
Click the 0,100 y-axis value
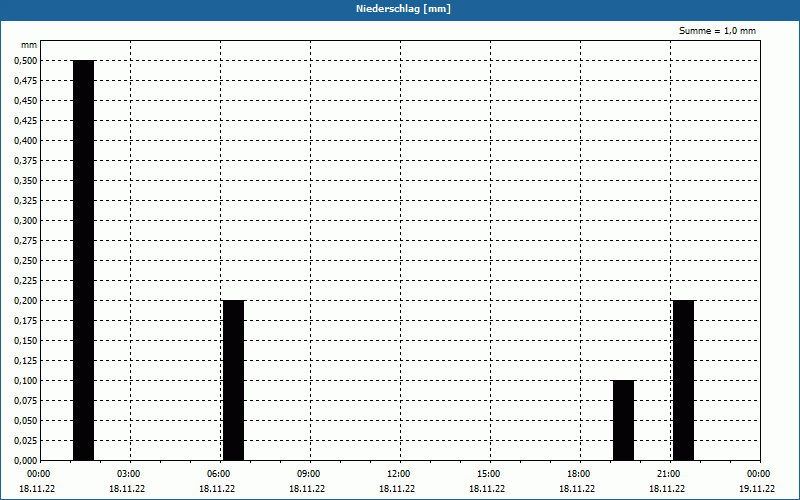[x=26, y=381]
